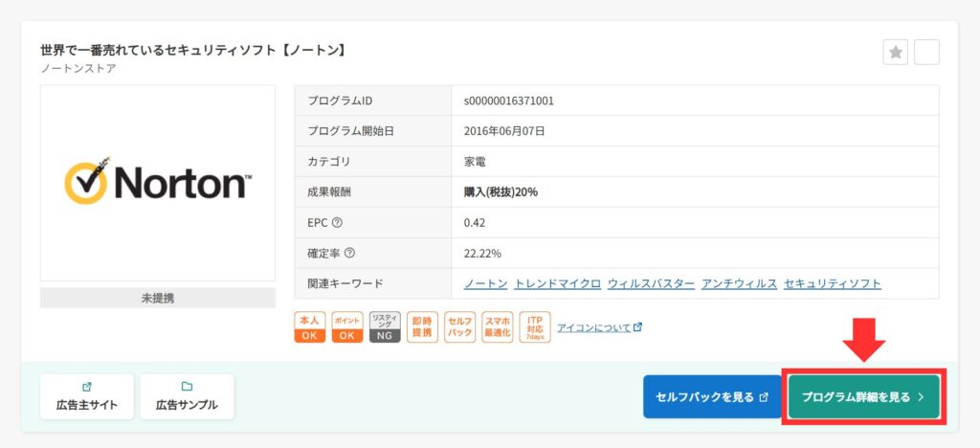Open the 広告主サイト button
This screenshot has height=448, width=980.
[87, 396]
